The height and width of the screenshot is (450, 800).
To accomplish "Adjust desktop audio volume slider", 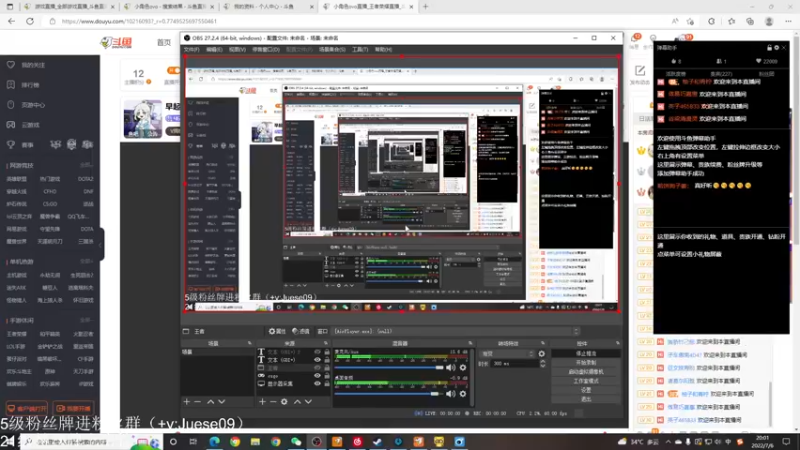I will point(389,393).
